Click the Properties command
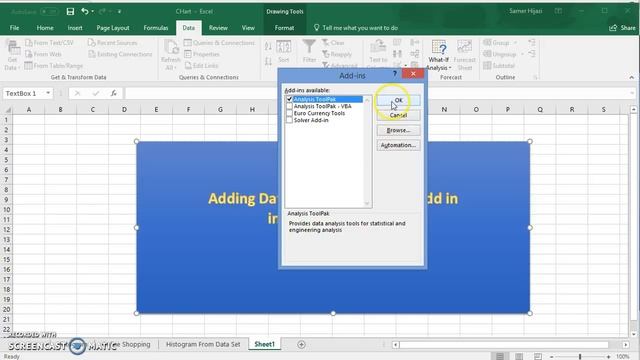Viewport: 640px width, 360px height. [x=202, y=54]
